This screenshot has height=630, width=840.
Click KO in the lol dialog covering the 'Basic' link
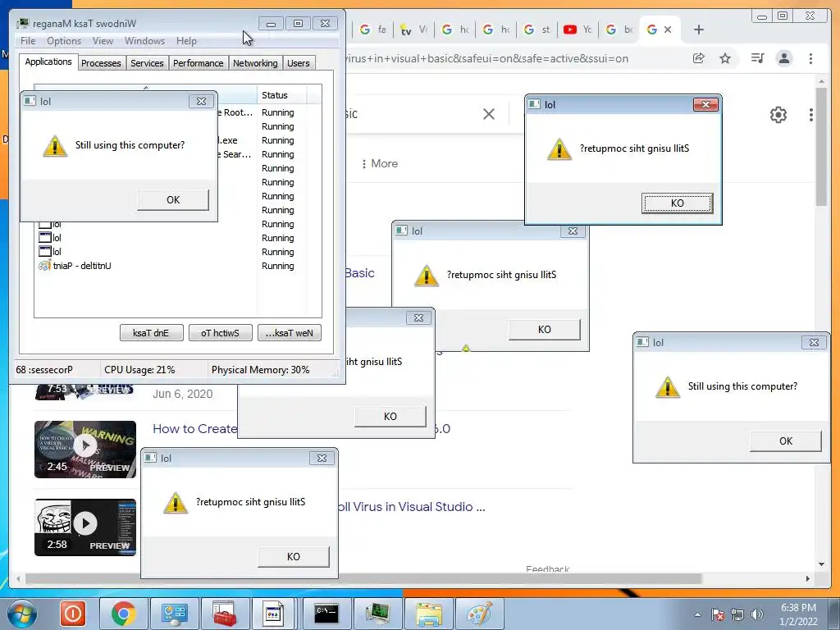545,330
